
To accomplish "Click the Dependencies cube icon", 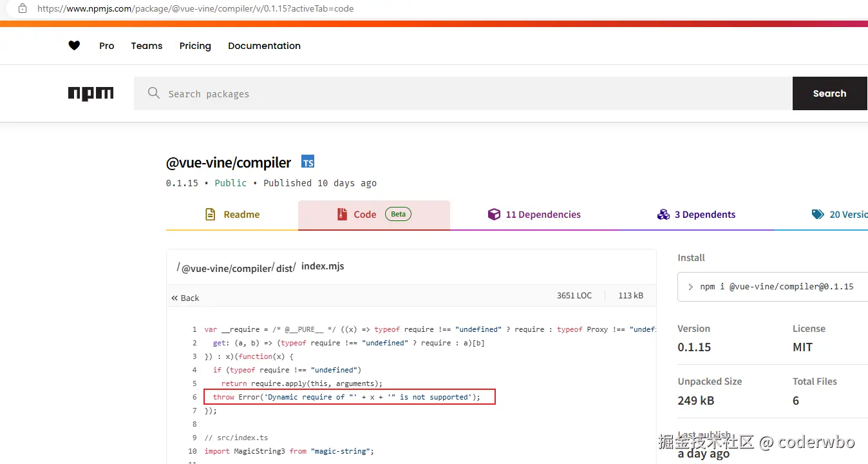I will pyautogui.click(x=494, y=215).
